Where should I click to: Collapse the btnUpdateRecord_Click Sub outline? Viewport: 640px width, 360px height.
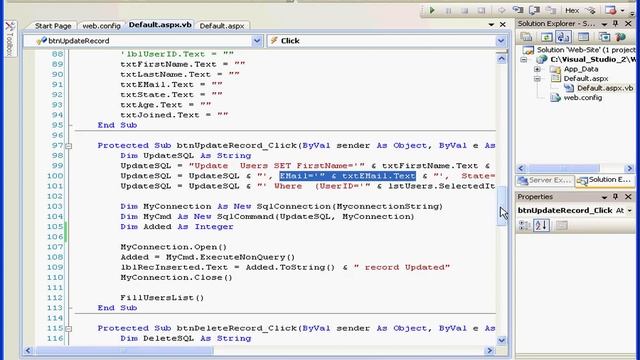point(69,146)
